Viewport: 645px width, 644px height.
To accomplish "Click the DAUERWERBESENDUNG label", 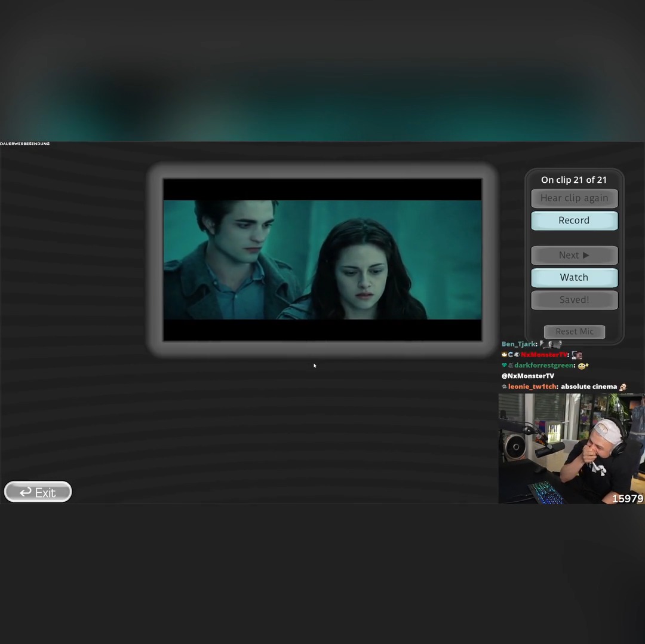I will coord(24,143).
